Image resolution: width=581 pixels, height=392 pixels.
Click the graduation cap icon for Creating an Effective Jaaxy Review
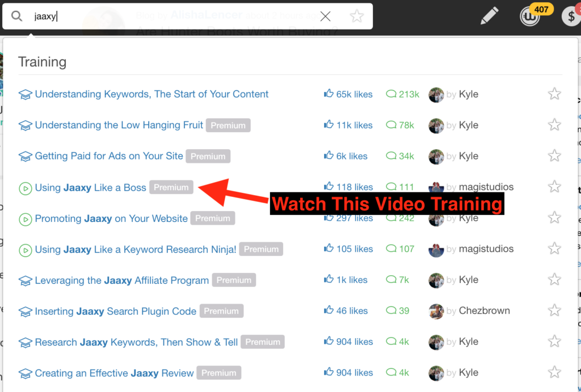click(25, 373)
